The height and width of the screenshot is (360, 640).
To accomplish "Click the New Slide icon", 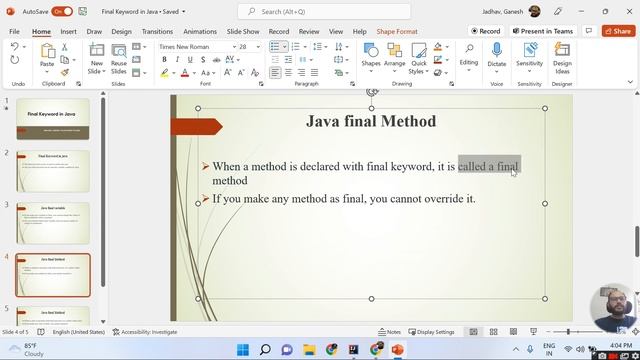I will [97, 51].
